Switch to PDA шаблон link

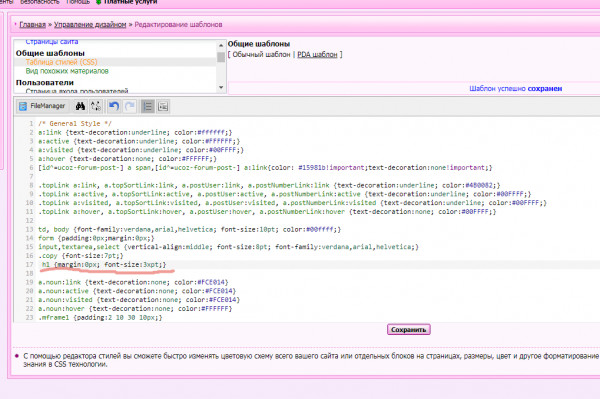[317, 55]
